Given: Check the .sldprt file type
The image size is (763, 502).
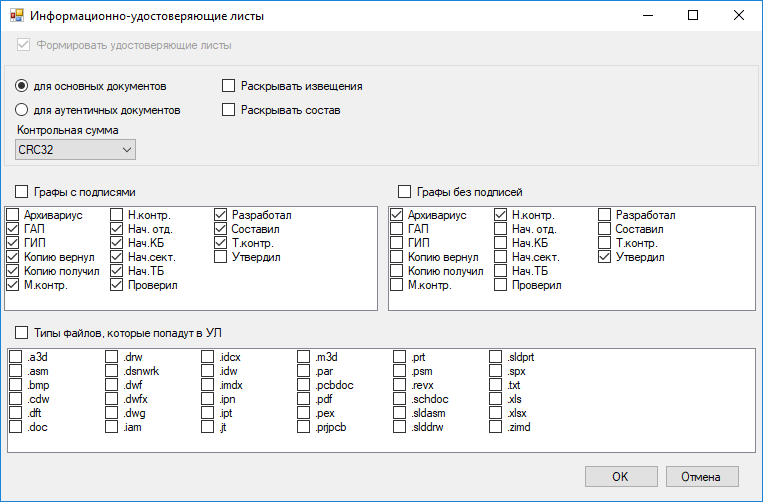Looking at the screenshot, I should point(497,357).
